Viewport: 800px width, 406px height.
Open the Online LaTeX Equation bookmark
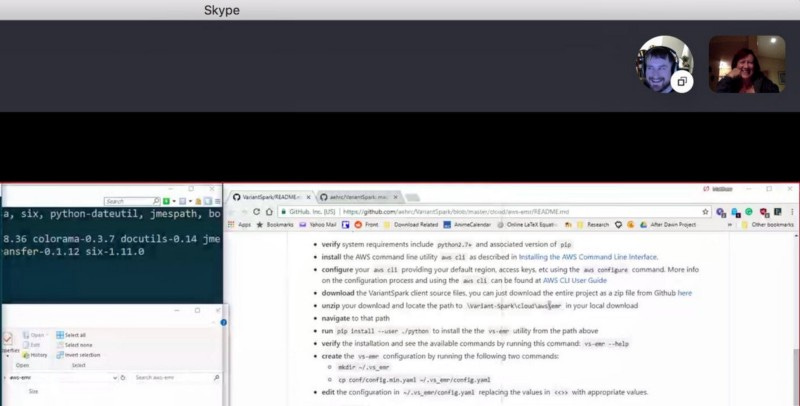527,224
